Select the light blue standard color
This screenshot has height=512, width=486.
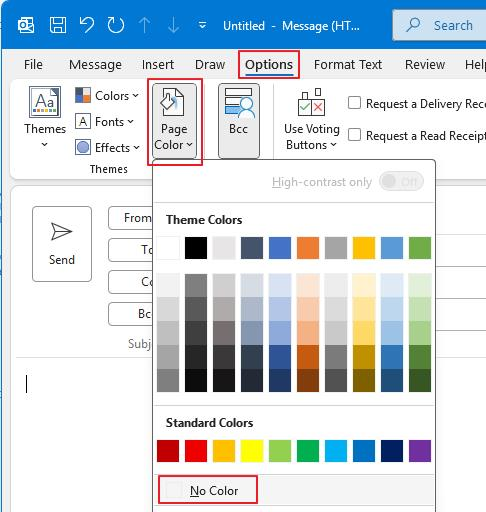(x=336, y=451)
